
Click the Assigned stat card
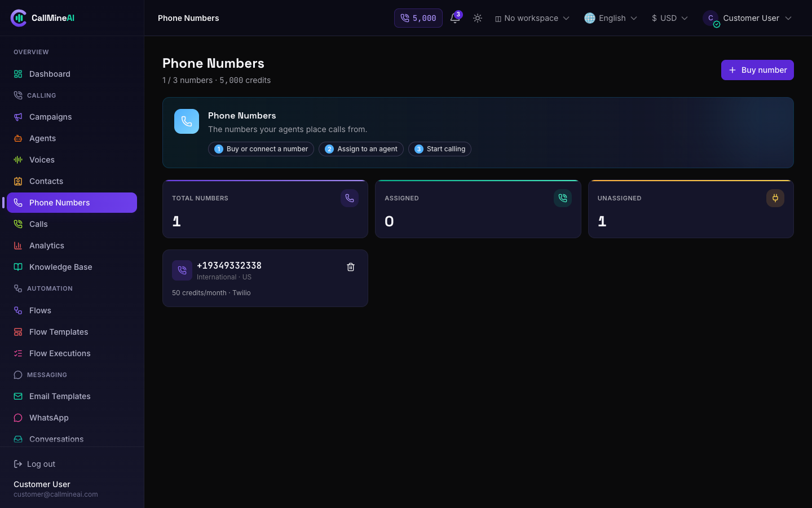point(478,209)
